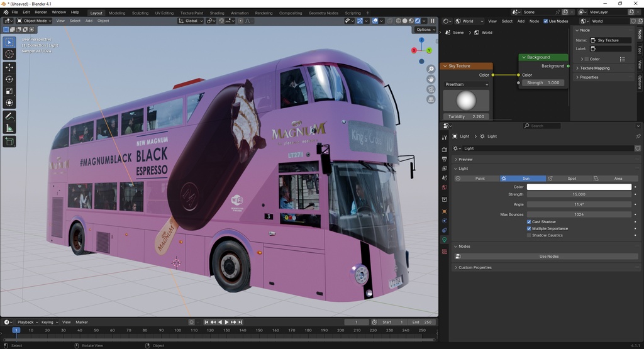Click the Use Nodes button in the light properties
Screen dimensions: 644x349
[548, 257]
